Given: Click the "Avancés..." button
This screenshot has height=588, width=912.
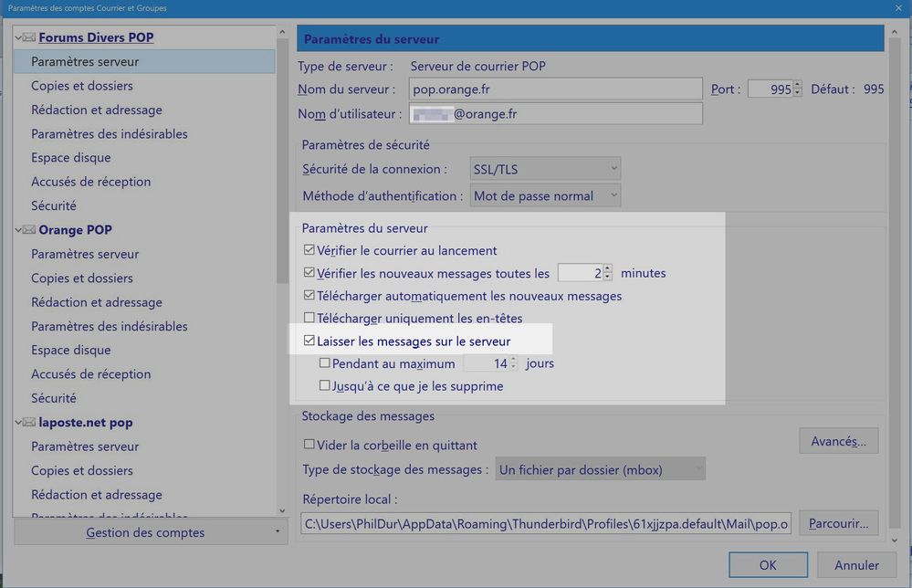Looking at the screenshot, I should tap(838, 442).
